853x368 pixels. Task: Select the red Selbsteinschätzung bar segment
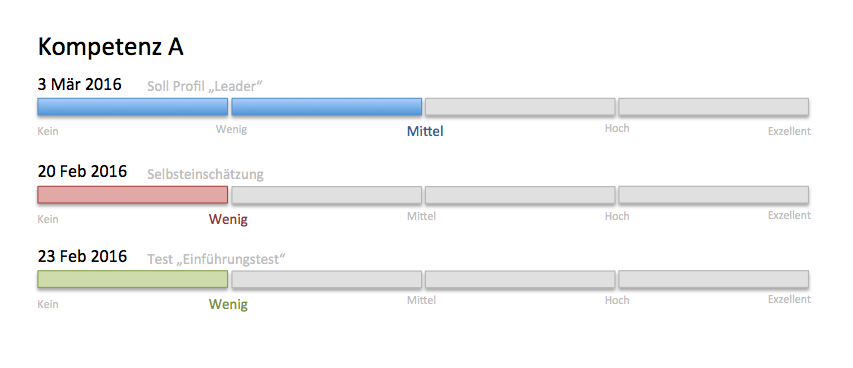(x=133, y=195)
